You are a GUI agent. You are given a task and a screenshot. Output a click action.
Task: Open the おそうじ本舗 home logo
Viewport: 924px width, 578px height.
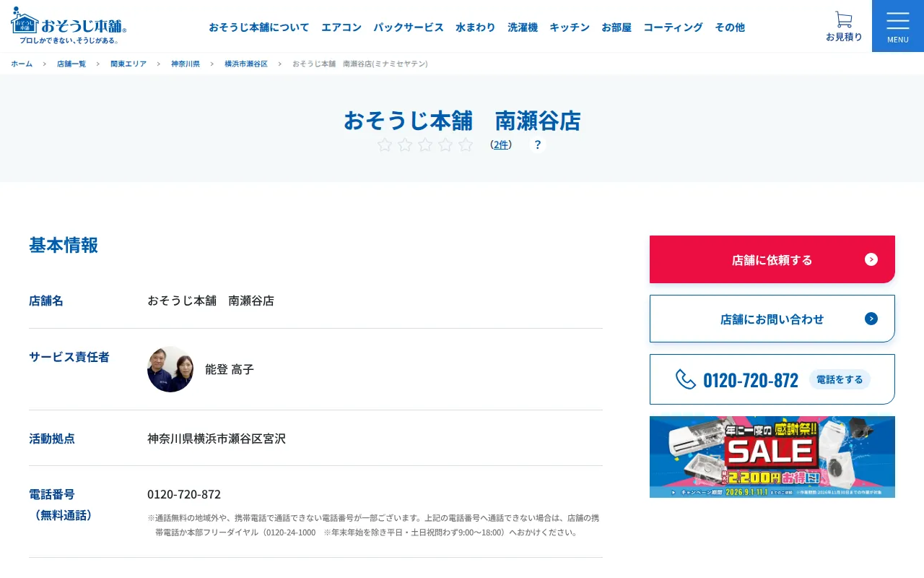[69, 26]
